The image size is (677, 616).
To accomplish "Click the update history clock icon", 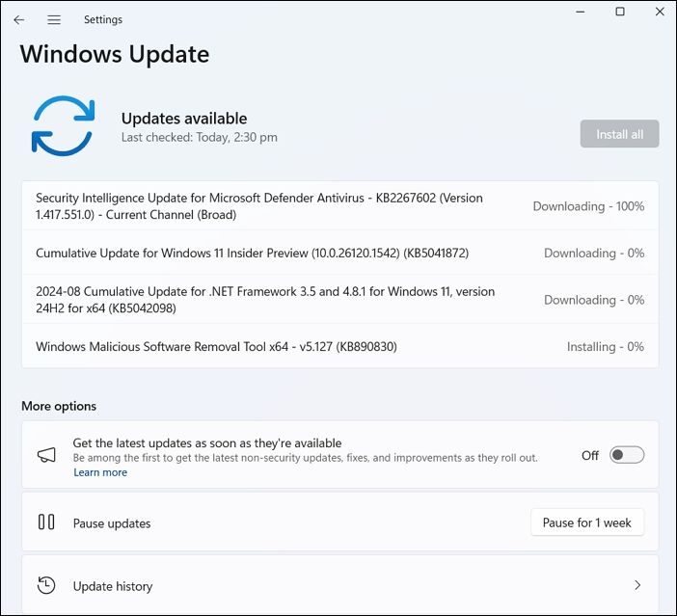I will (46, 585).
